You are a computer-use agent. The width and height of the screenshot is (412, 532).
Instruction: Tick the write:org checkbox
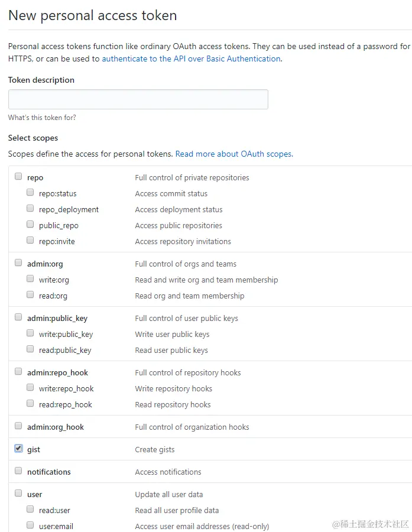(x=30, y=278)
